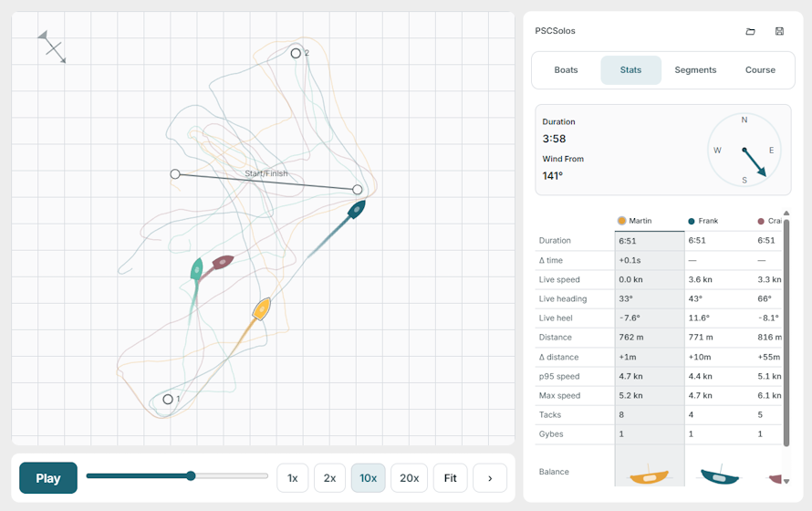
Task: Select the light green boat on map
Action: [x=197, y=269]
